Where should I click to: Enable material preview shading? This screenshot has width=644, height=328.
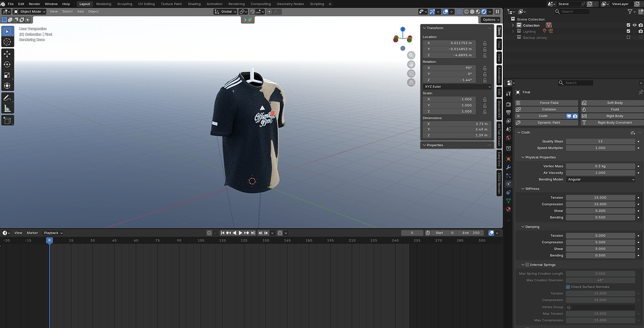pos(478,11)
